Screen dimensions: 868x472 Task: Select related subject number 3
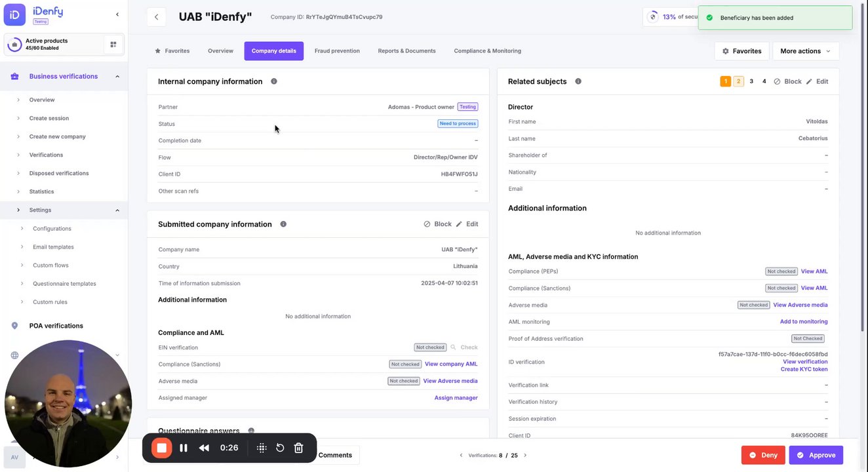pyautogui.click(x=751, y=81)
